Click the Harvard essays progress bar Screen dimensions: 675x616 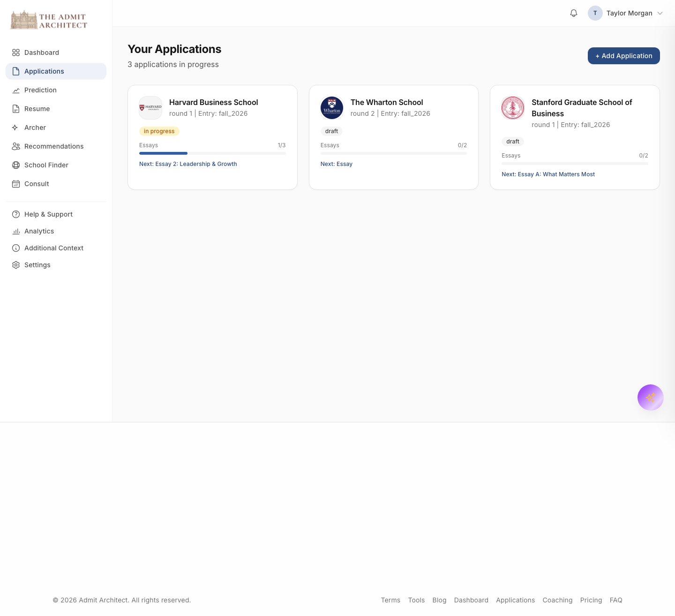pyautogui.click(x=212, y=153)
